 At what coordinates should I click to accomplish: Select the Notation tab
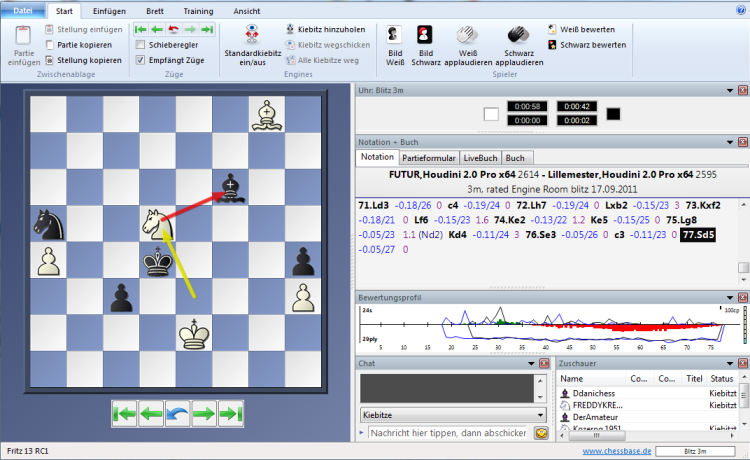(x=377, y=157)
